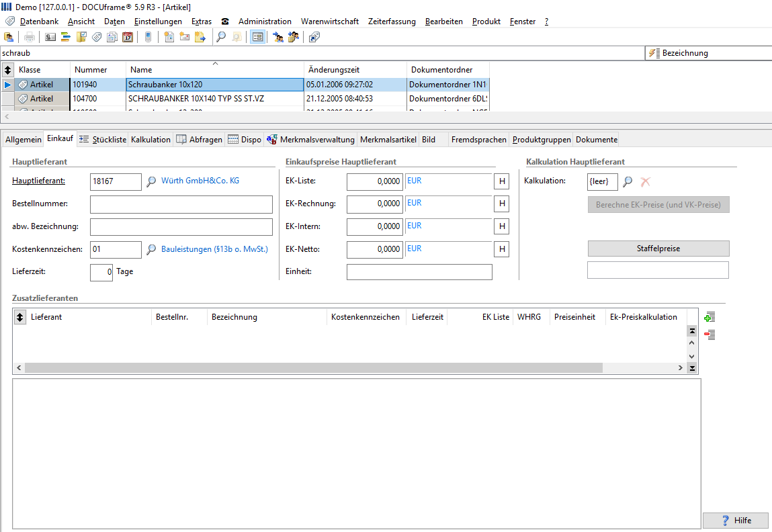Remove additional supplier row (red minus)

710,335
